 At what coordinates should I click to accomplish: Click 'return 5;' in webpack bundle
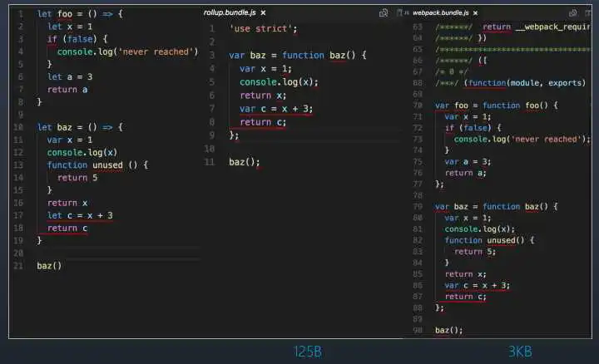tap(475, 252)
